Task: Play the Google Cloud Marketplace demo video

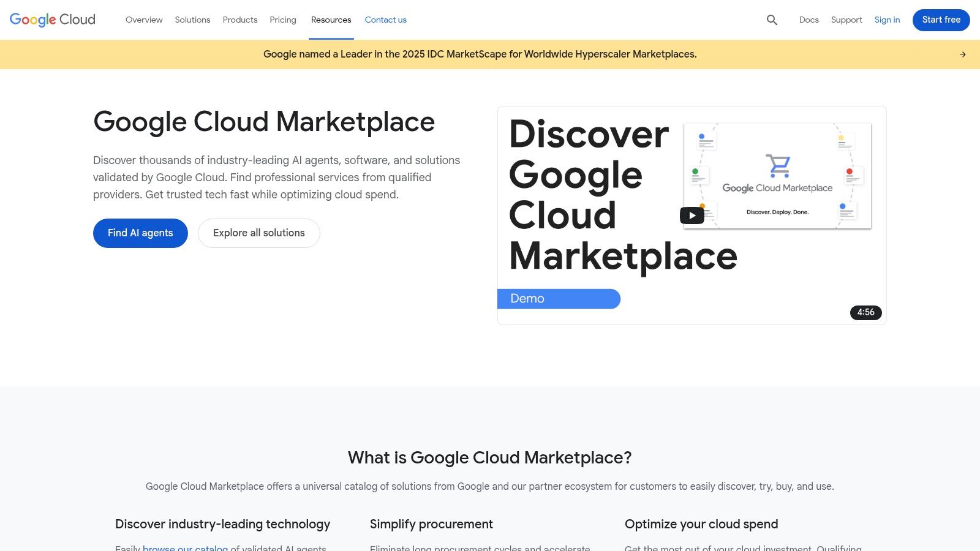Action: tap(692, 215)
